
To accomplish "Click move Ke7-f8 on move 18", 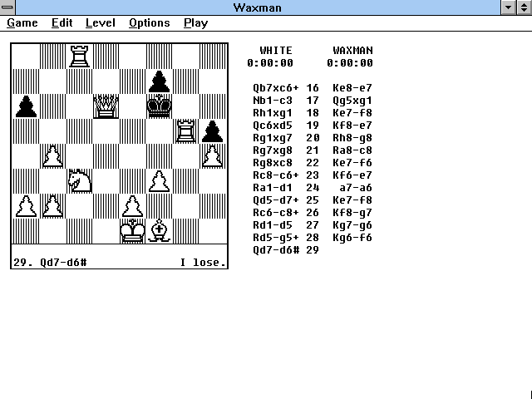I will tap(352, 113).
